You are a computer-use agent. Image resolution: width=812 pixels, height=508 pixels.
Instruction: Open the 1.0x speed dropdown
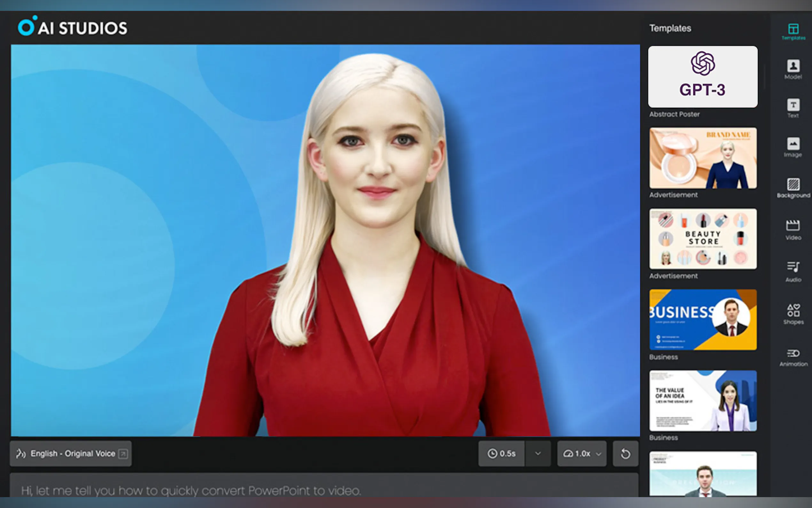[x=582, y=454]
